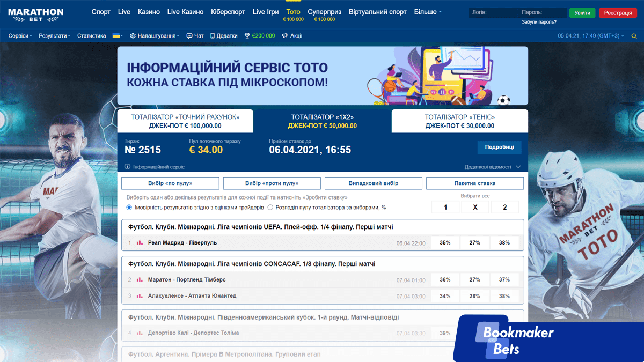Click the green Увійти login button
This screenshot has height=362, width=644.
(582, 13)
